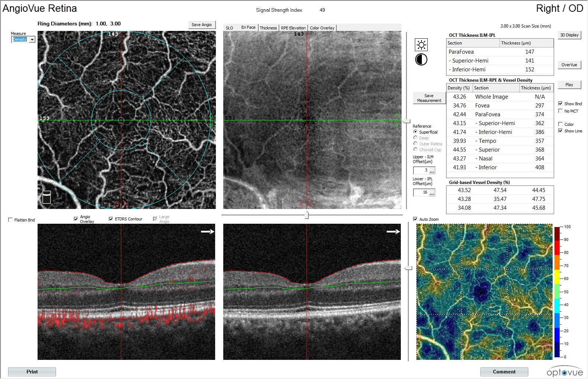This screenshot has height=379, width=588.
Task: Click the Save Measurement button
Action: click(x=429, y=98)
